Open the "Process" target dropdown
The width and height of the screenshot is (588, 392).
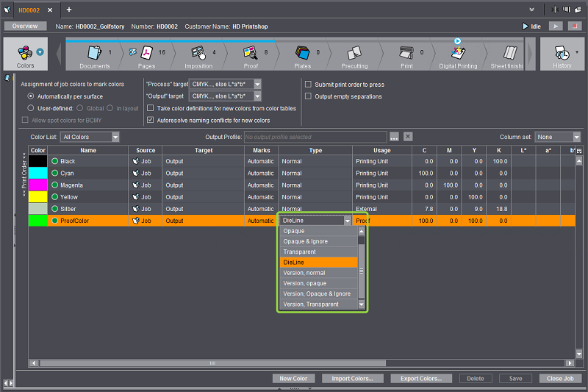point(257,85)
